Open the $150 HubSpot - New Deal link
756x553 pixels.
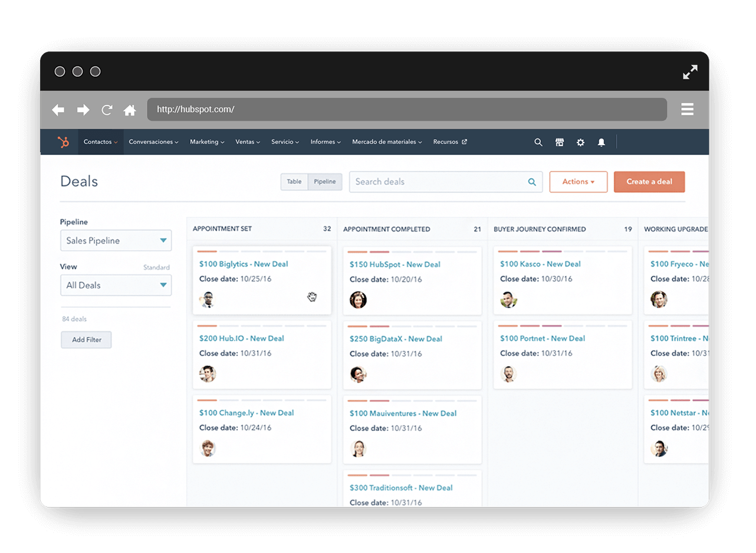[395, 265]
